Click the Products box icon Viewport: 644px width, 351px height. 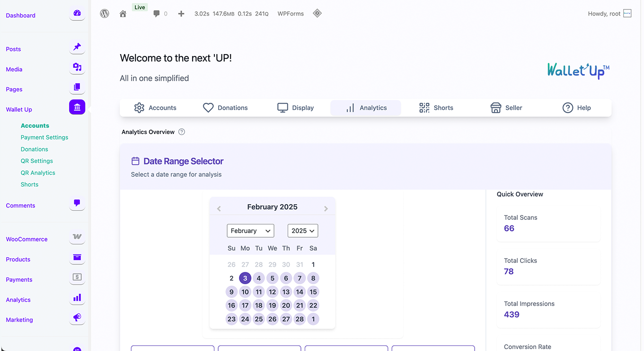(77, 257)
